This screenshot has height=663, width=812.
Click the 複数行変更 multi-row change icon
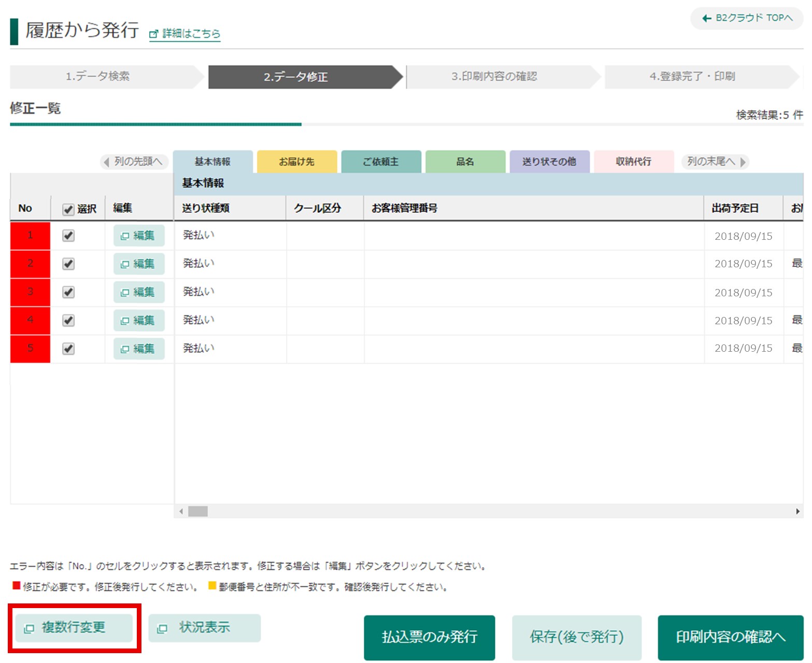(x=29, y=628)
